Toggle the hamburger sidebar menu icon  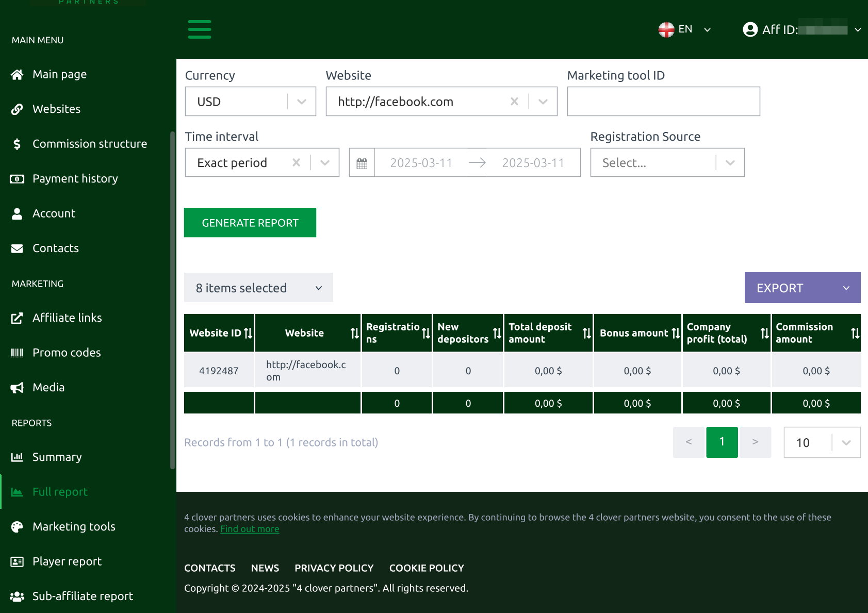click(x=200, y=29)
